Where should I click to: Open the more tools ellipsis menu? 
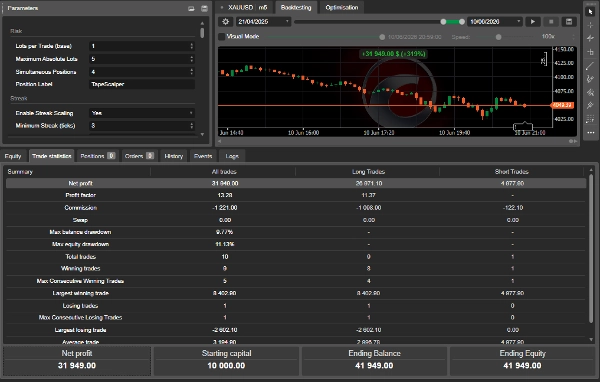(x=590, y=133)
